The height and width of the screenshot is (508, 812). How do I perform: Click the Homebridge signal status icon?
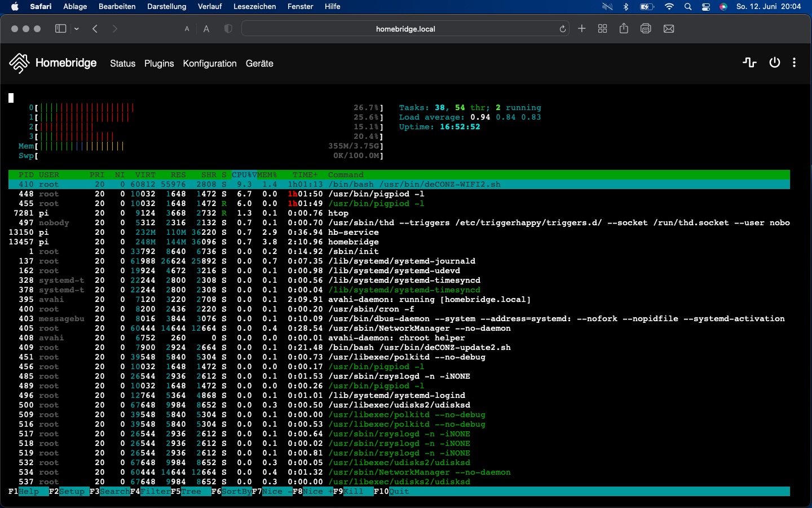point(749,63)
